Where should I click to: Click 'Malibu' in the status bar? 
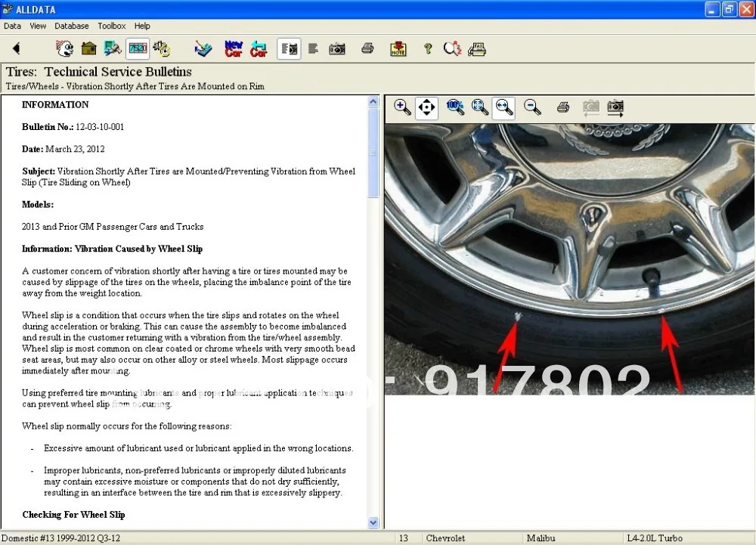coord(541,538)
